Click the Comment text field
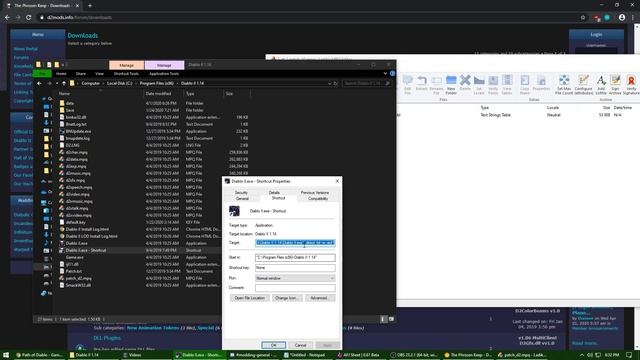This screenshot has height=360, width=640. (295, 288)
